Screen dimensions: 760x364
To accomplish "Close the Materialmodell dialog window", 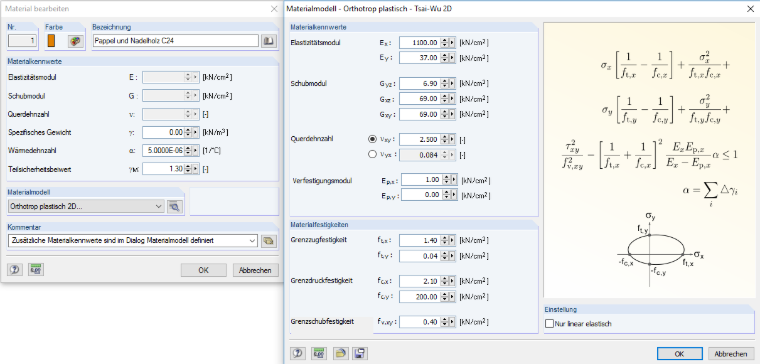I will pos(750,8).
